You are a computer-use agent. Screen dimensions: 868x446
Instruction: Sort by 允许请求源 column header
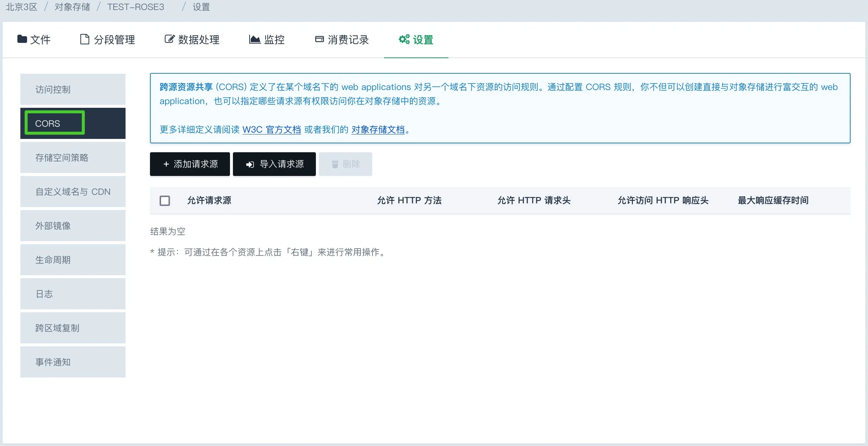point(209,200)
